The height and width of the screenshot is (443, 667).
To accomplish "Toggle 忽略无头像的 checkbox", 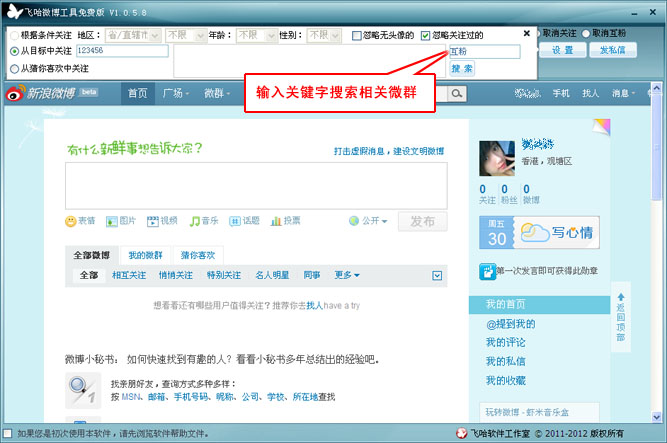I will 356,36.
